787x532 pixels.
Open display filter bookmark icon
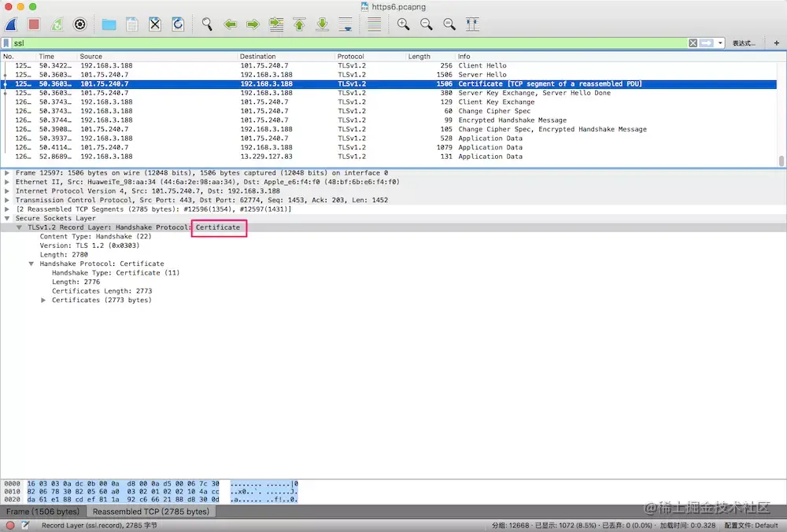click(x=6, y=43)
